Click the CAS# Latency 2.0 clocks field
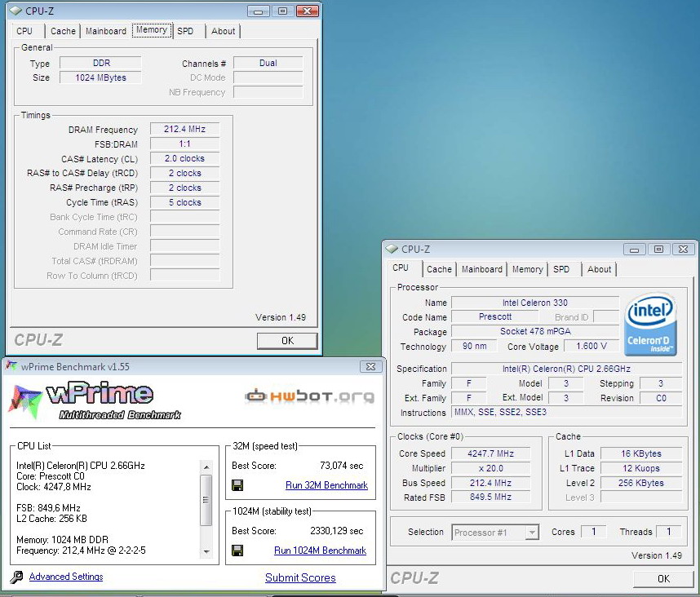 pyautogui.click(x=185, y=158)
